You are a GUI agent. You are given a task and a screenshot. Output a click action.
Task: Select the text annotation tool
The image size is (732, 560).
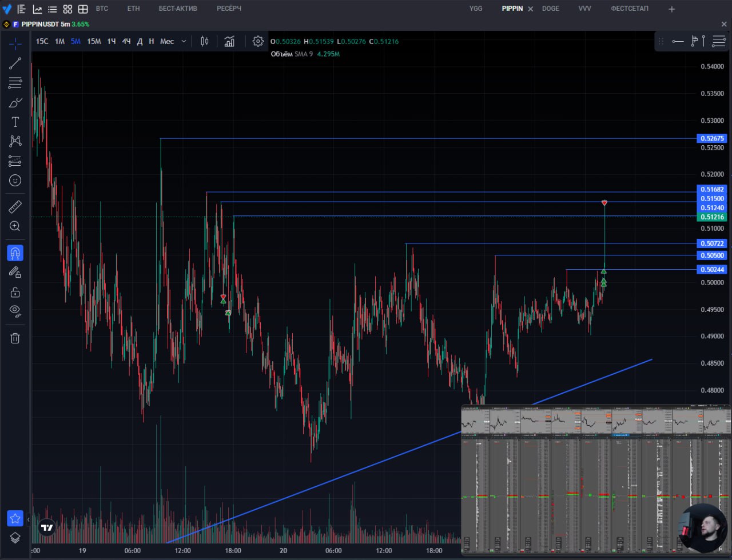[x=15, y=122]
